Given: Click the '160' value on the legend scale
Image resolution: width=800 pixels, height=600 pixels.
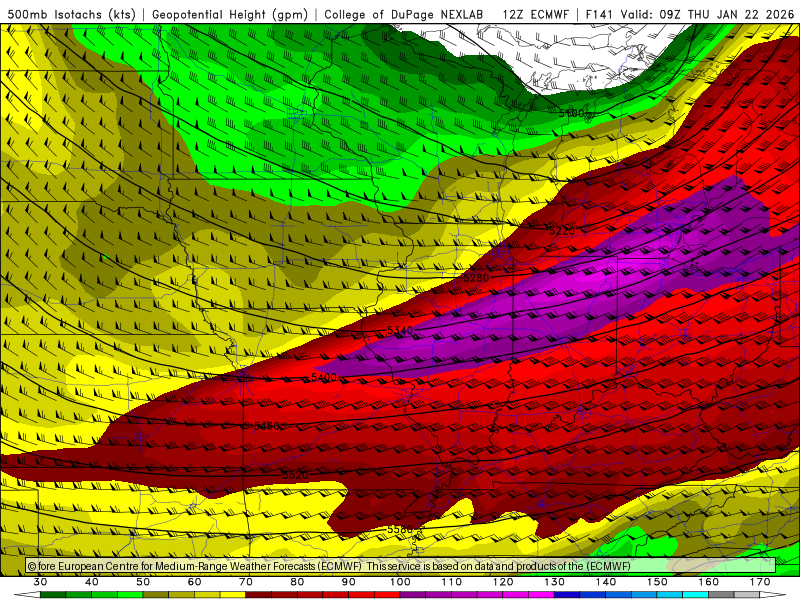Looking at the screenshot, I should click(709, 582).
